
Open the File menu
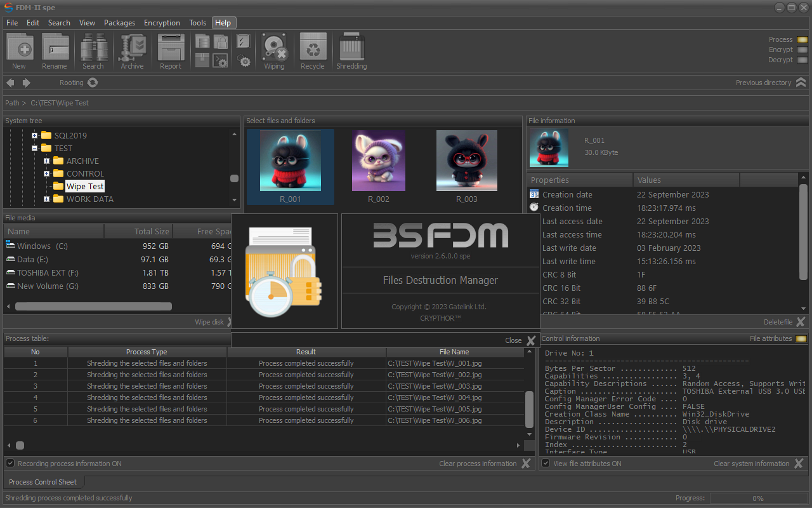point(12,23)
